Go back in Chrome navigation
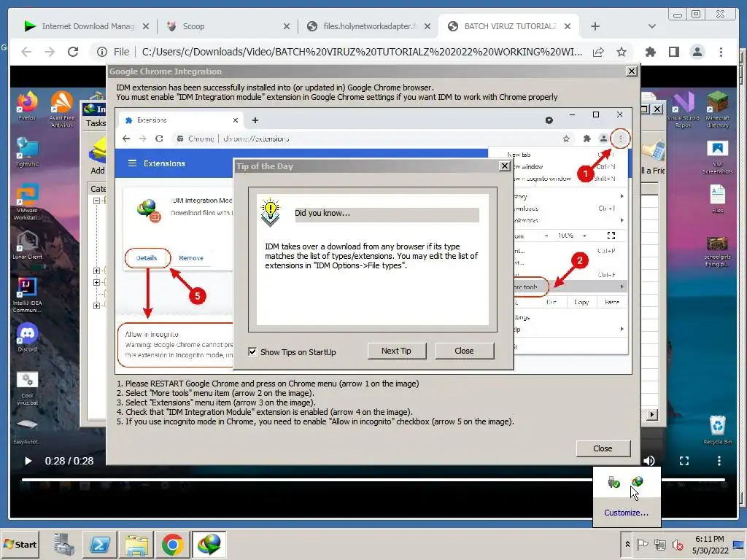Screen dimensions: 747x560 tap(27, 52)
